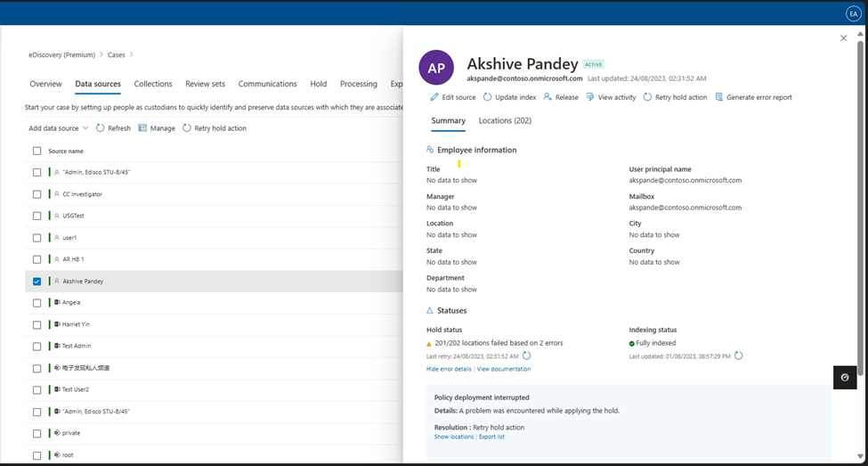
Task: Click the Employee information section icon
Action: coord(430,150)
